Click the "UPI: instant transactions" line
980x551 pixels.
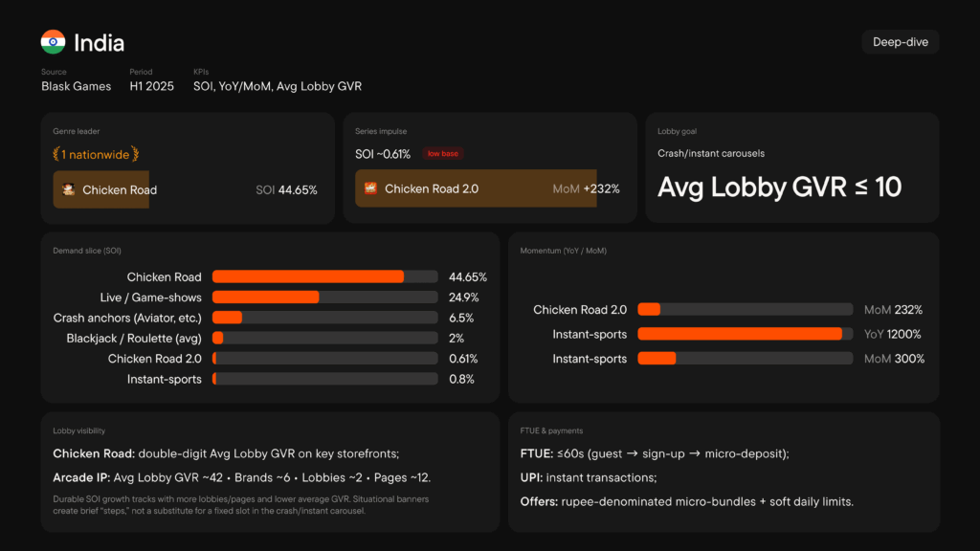point(588,477)
